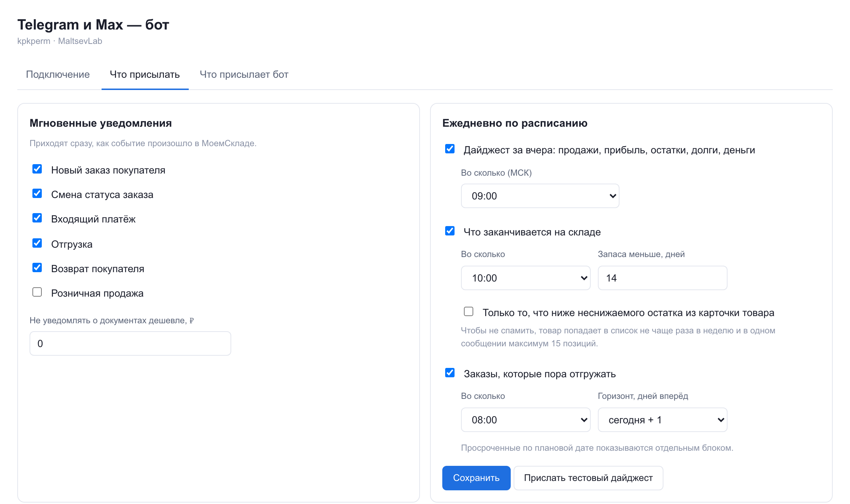850x504 pixels.
Task: Switch to the Подключение tab
Action: pyautogui.click(x=58, y=75)
